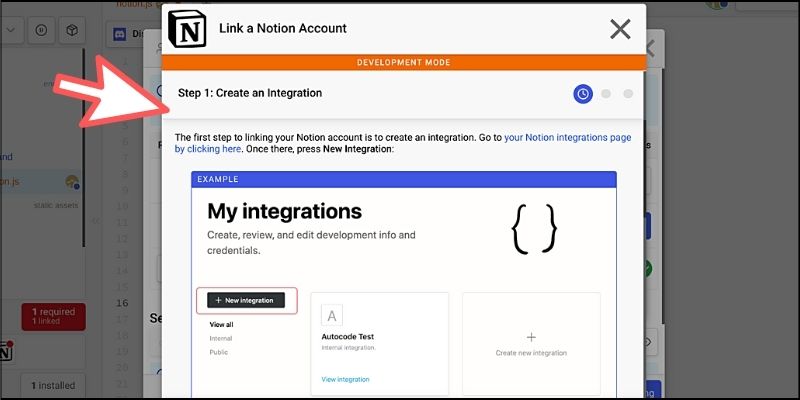Click the pause icon in background toolbar
Screen dimensions: 800x400
[41, 30]
